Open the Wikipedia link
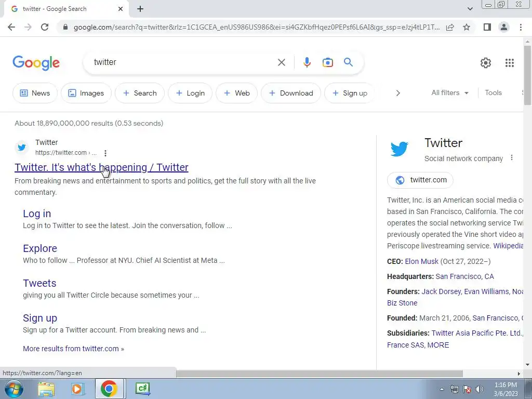The height and width of the screenshot is (399, 532). [508, 246]
